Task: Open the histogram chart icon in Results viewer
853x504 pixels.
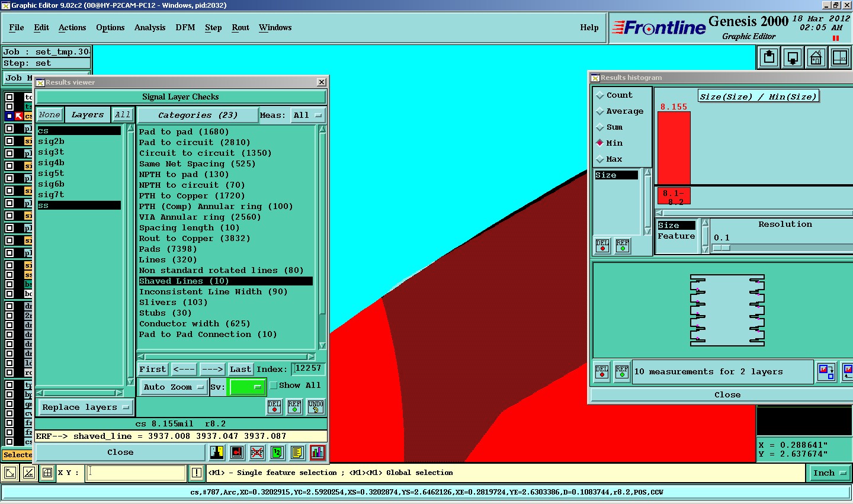Action: coord(318,452)
